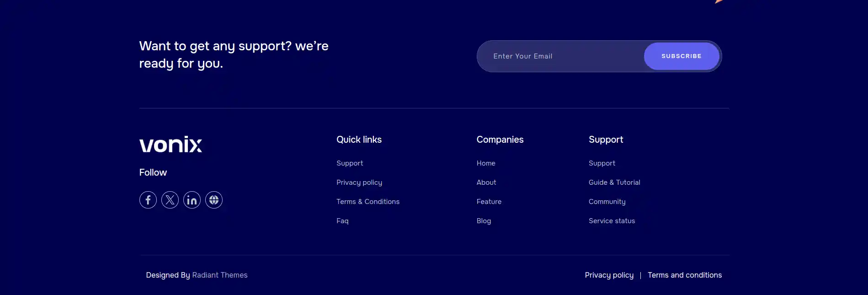Focus the Enter Your Email field

[x=561, y=56]
